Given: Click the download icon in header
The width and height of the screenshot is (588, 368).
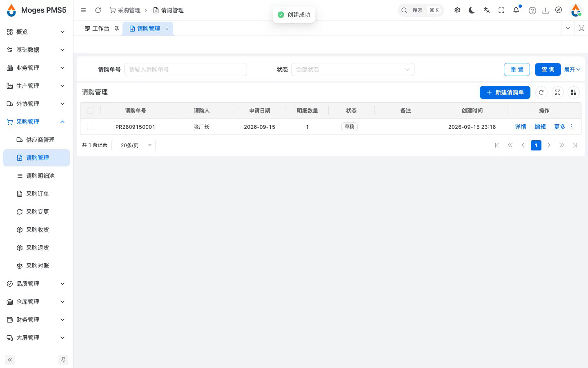Looking at the screenshot, I should (x=545, y=11).
